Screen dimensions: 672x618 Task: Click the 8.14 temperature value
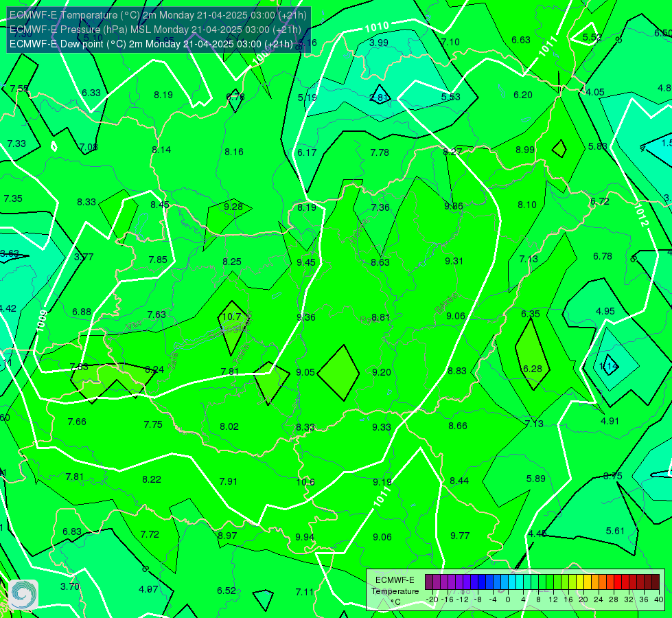click(161, 150)
